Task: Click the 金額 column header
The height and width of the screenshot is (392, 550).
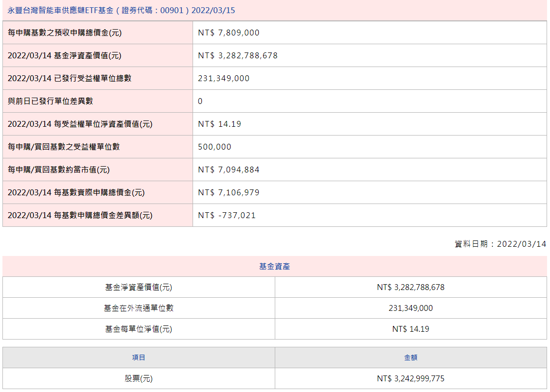Action: [411, 358]
